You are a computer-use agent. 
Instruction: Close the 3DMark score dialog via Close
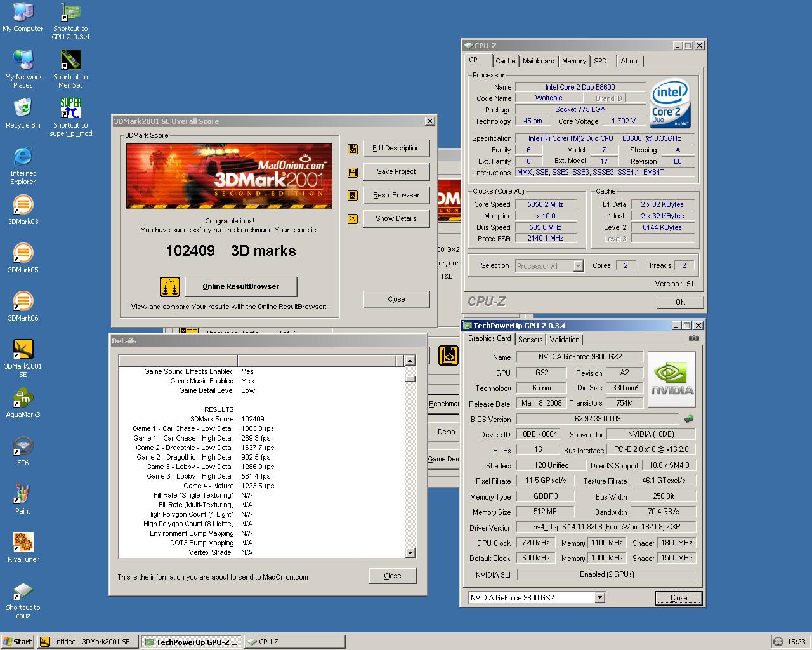(396, 300)
